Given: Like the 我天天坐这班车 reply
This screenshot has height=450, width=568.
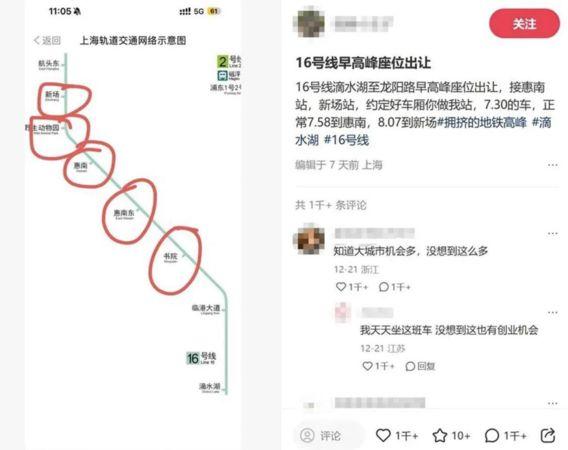Looking at the screenshot, I should point(367,366).
